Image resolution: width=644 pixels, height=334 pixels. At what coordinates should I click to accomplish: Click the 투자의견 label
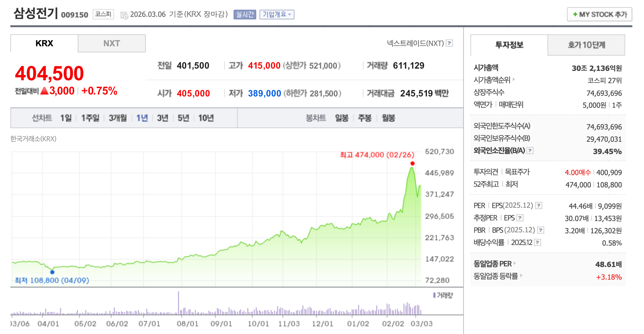click(486, 172)
